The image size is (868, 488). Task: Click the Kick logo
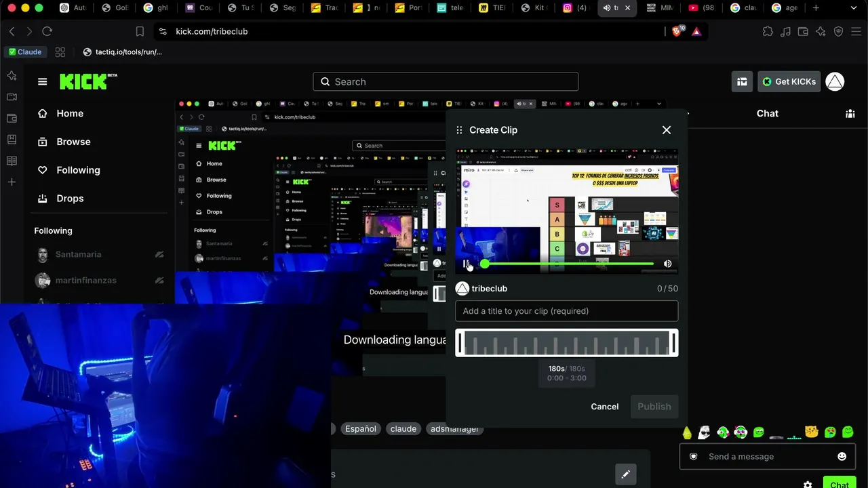point(88,81)
